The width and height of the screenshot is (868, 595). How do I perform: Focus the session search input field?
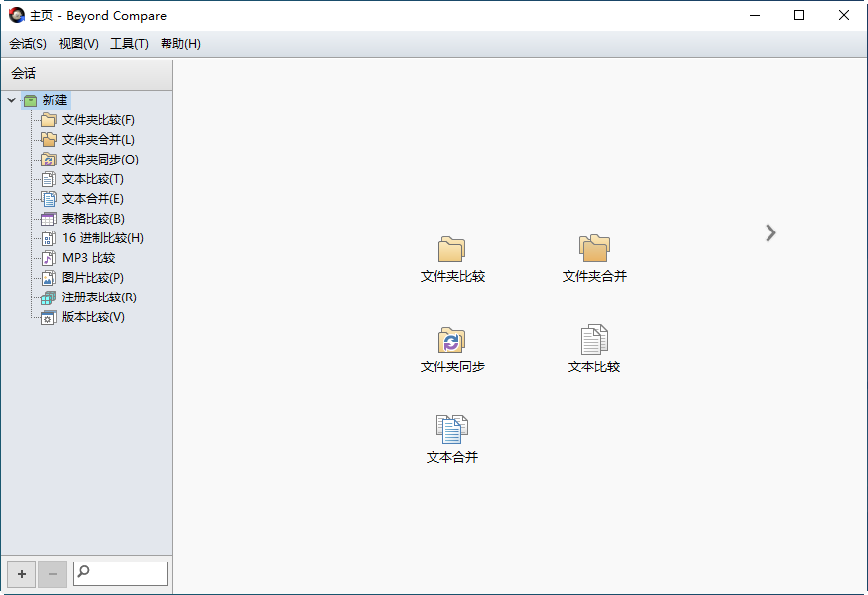[x=120, y=573]
